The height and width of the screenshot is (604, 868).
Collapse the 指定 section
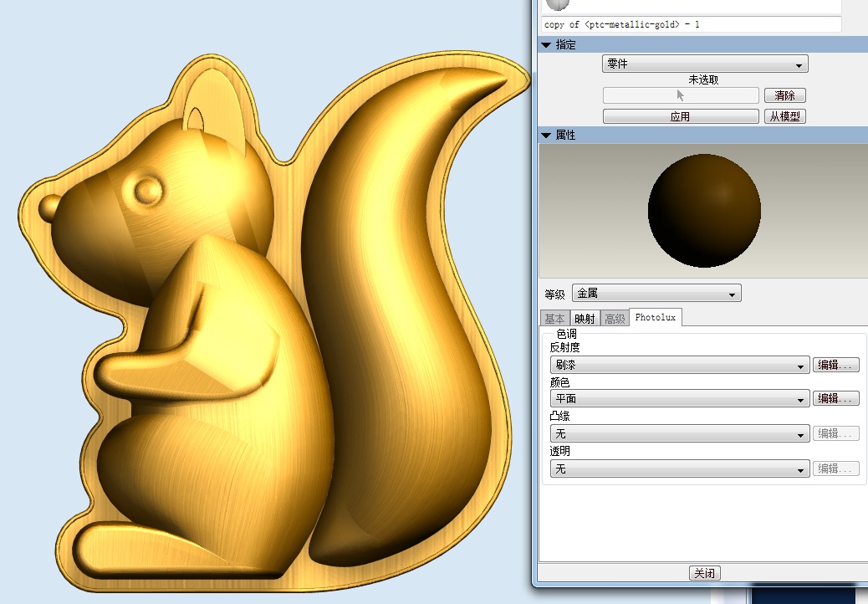(x=547, y=45)
